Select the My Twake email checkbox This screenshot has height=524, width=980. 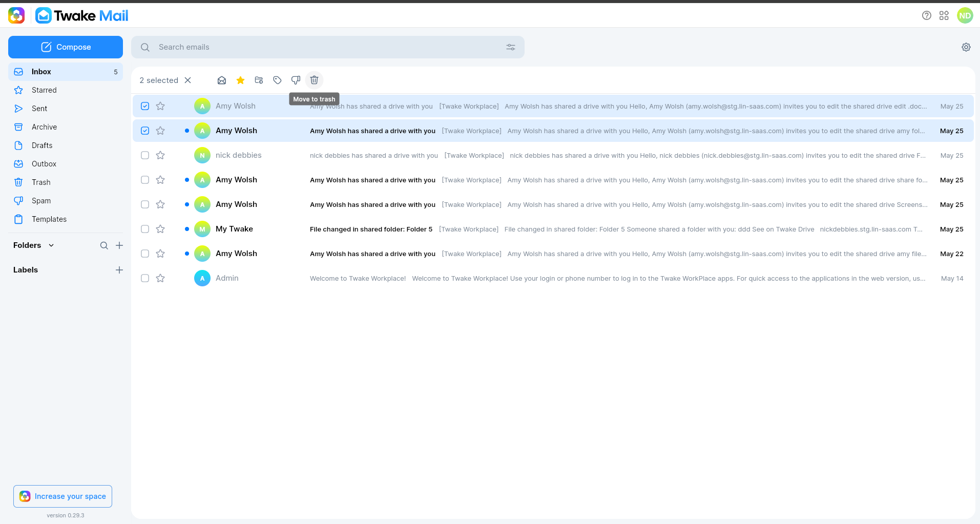point(145,229)
